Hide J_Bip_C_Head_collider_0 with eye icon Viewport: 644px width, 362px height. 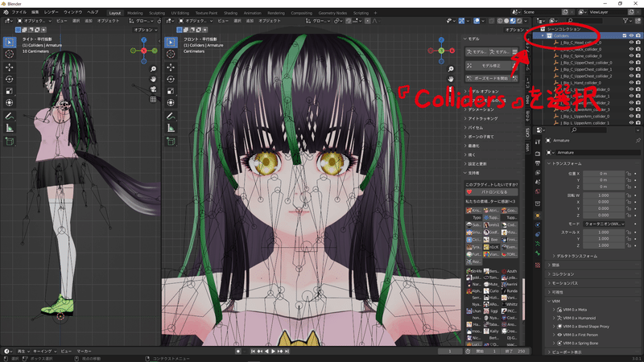[x=631, y=43]
